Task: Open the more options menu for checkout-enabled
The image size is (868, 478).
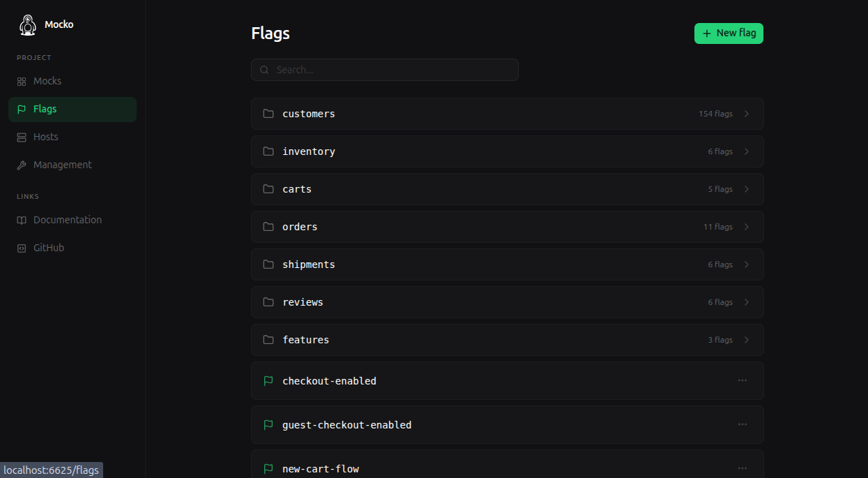Action: (x=743, y=380)
